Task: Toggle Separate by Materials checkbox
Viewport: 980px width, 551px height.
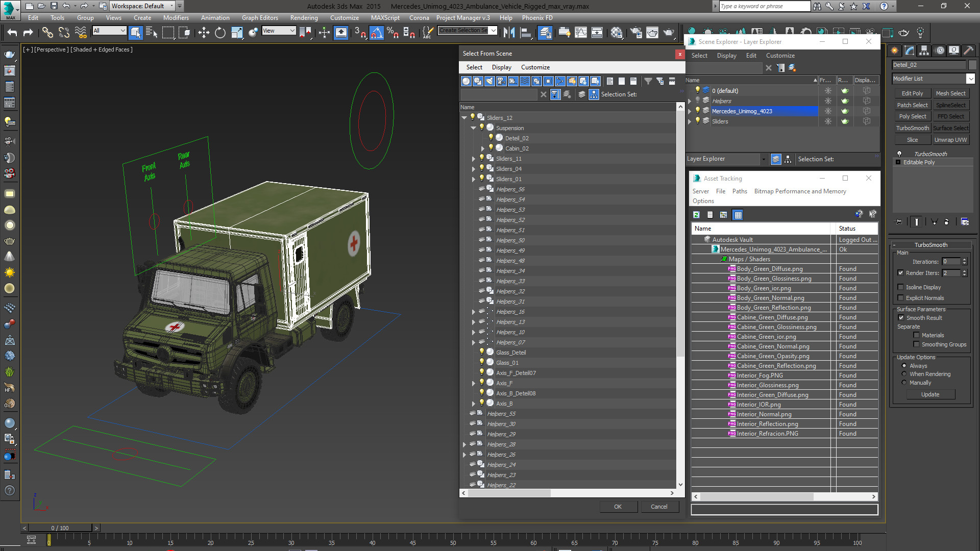Action: (917, 335)
